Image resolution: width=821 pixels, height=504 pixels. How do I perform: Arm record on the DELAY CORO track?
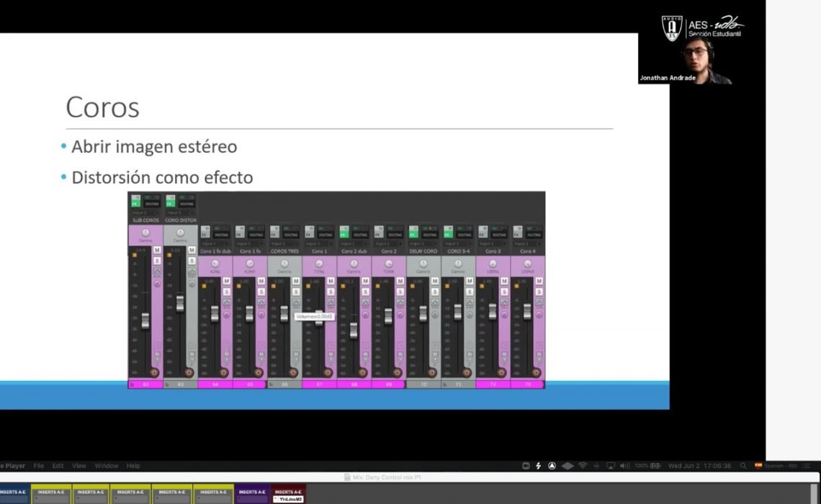[x=431, y=372]
